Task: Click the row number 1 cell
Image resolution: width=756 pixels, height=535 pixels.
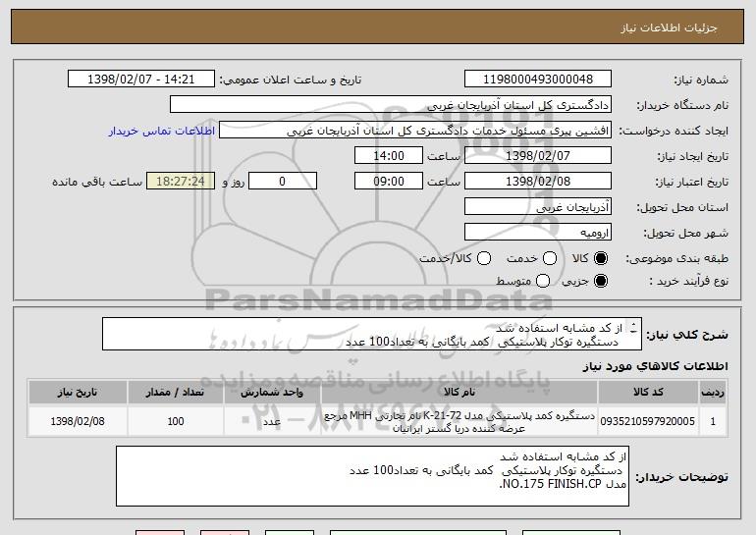Action: pos(713,421)
